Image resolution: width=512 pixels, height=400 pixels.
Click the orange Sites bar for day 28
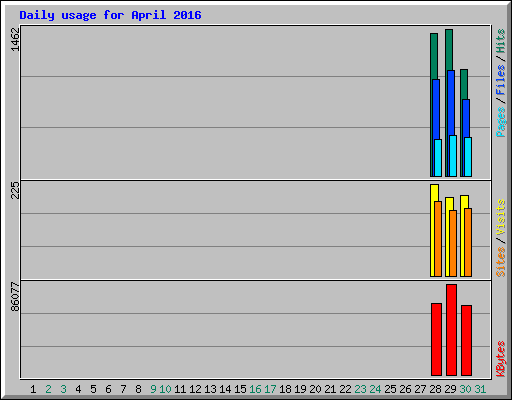(x=438, y=239)
